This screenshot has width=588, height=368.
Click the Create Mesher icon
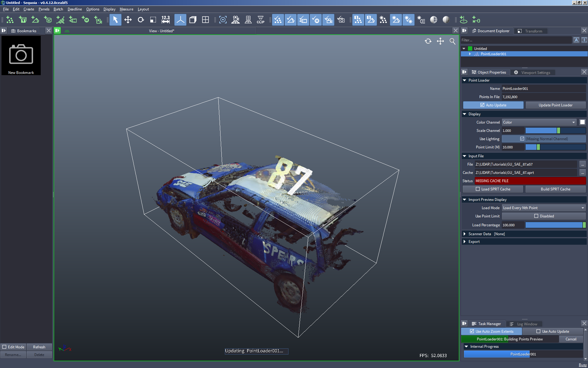point(35,20)
